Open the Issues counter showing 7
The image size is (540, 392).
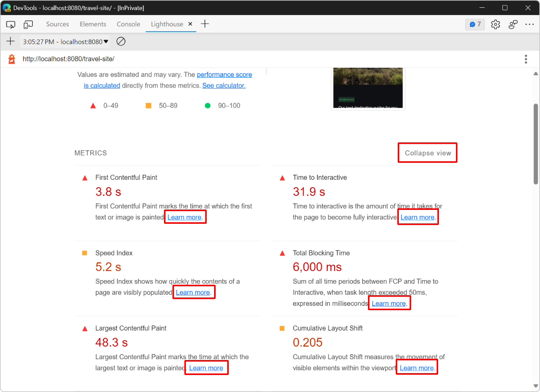pos(475,24)
